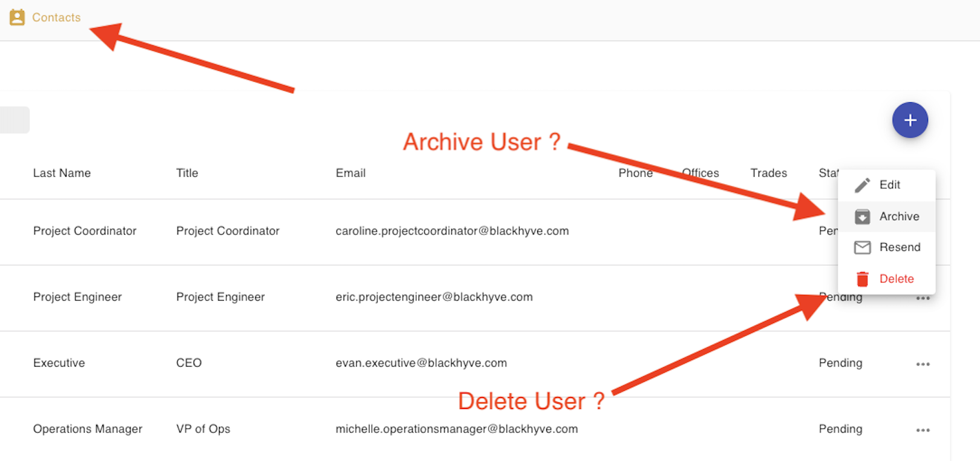Open the Contacts page link

56,18
